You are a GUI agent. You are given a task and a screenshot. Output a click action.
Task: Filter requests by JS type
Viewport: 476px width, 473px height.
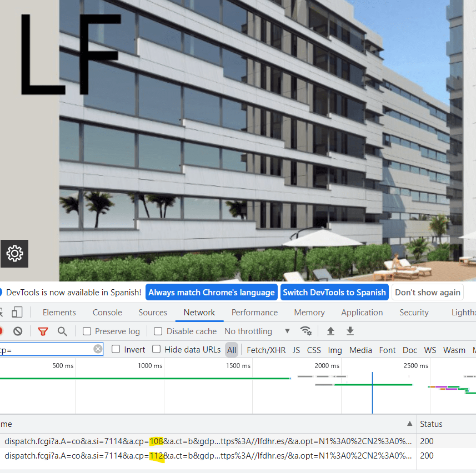tap(296, 350)
